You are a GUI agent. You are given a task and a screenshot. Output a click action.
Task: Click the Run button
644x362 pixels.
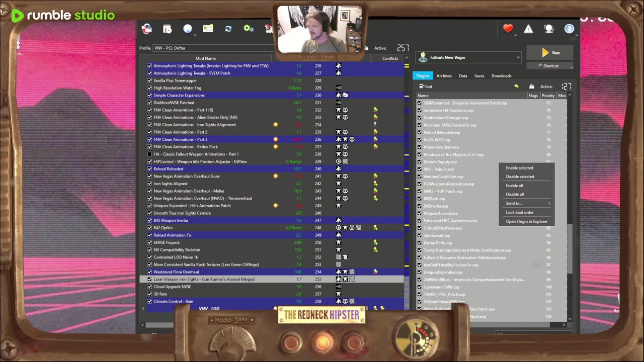point(550,53)
